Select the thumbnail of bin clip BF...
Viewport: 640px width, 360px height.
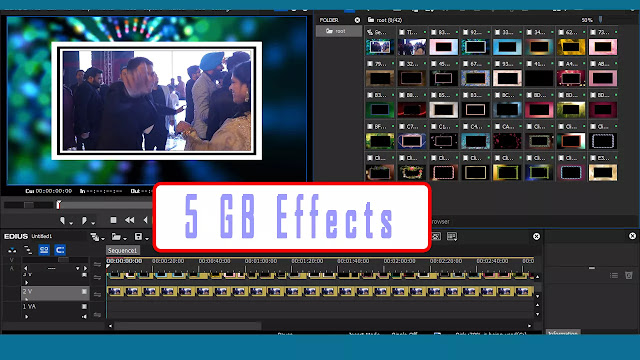[x=380, y=141]
